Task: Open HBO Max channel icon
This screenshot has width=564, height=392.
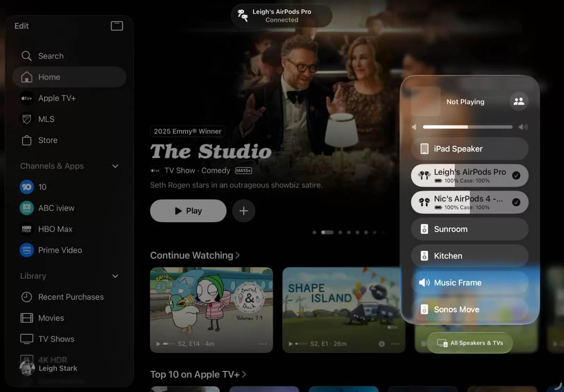Action: (27, 229)
